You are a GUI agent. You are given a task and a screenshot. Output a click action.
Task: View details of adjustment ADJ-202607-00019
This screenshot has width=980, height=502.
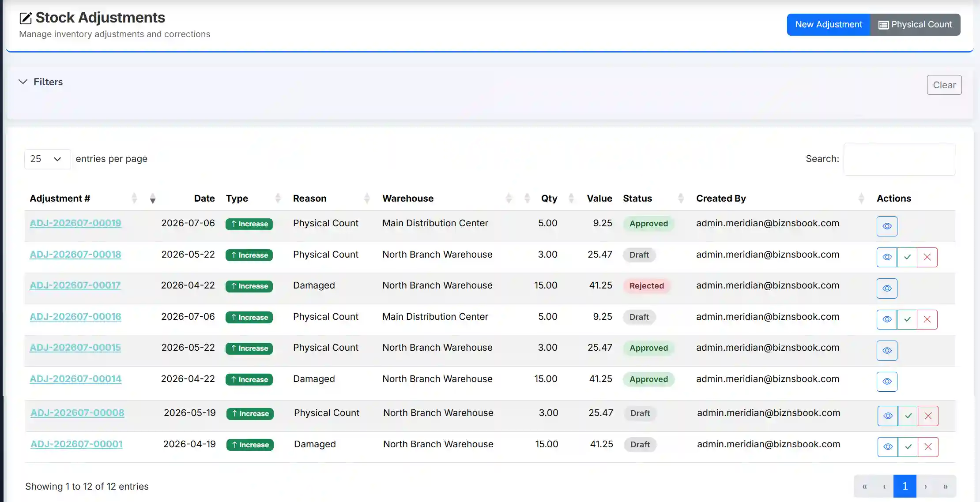[887, 226]
